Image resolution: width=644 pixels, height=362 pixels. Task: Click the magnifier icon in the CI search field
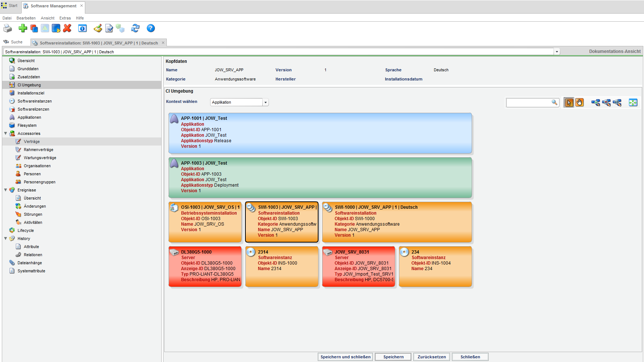pyautogui.click(x=554, y=103)
